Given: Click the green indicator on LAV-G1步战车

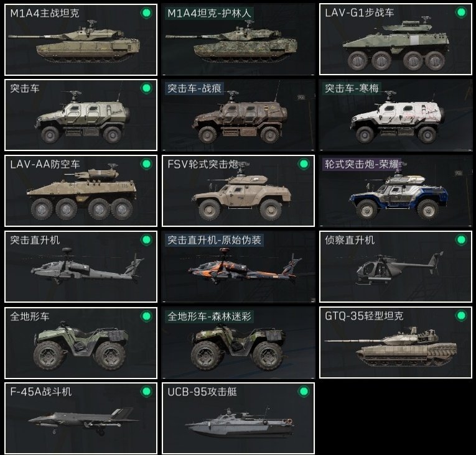Looking at the screenshot, I should coord(461,12).
